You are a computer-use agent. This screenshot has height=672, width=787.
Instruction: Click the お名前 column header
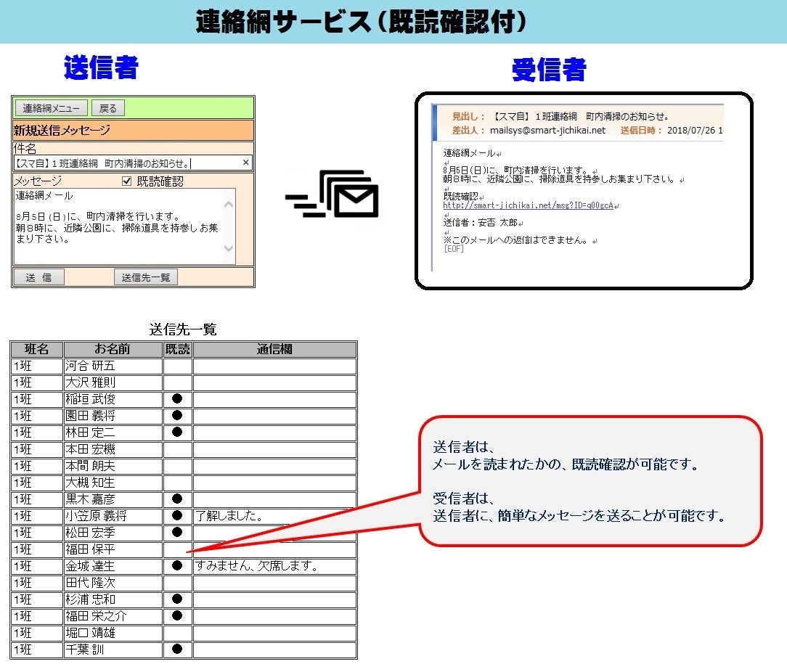(113, 350)
